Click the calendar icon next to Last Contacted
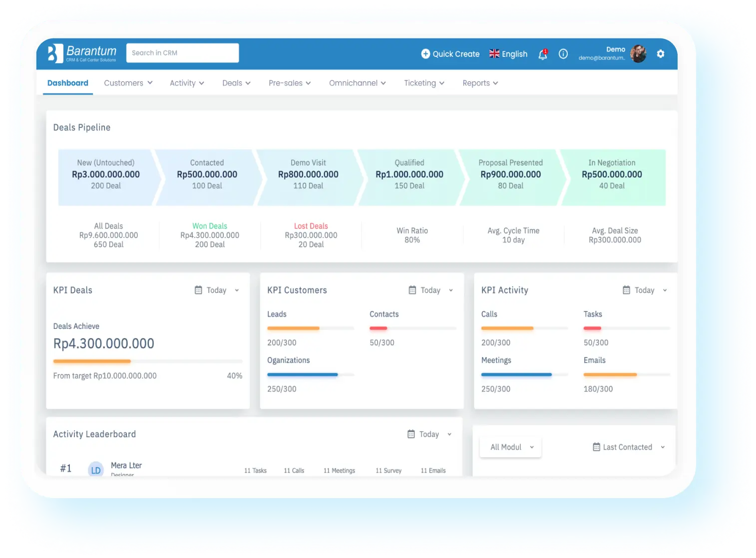Viewport: 756px width, 558px height. 596,447
